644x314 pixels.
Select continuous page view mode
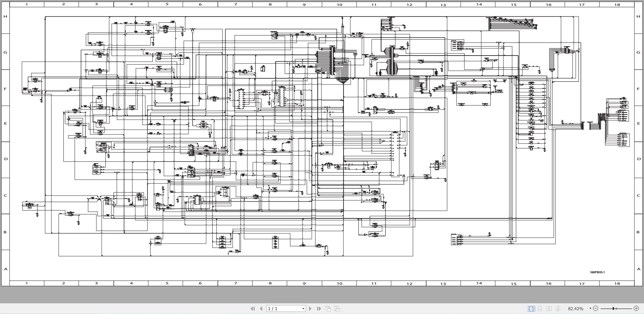pyautogui.click(x=540, y=308)
